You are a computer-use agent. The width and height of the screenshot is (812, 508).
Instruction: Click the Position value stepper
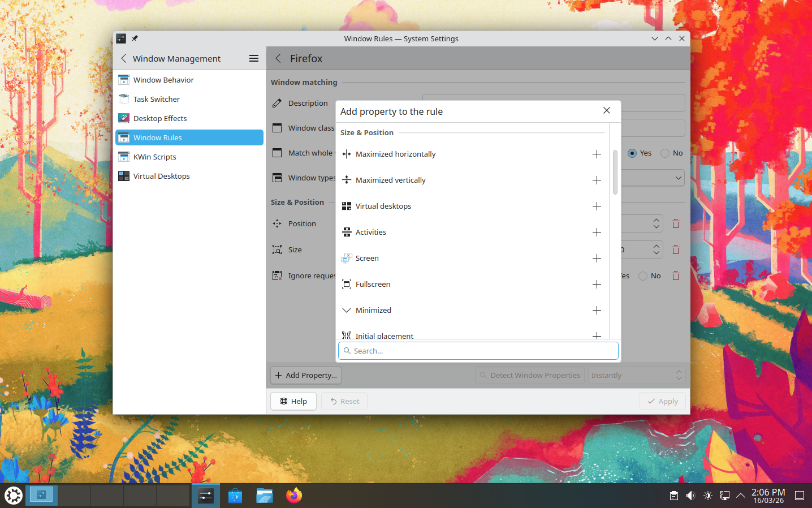click(x=656, y=223)
